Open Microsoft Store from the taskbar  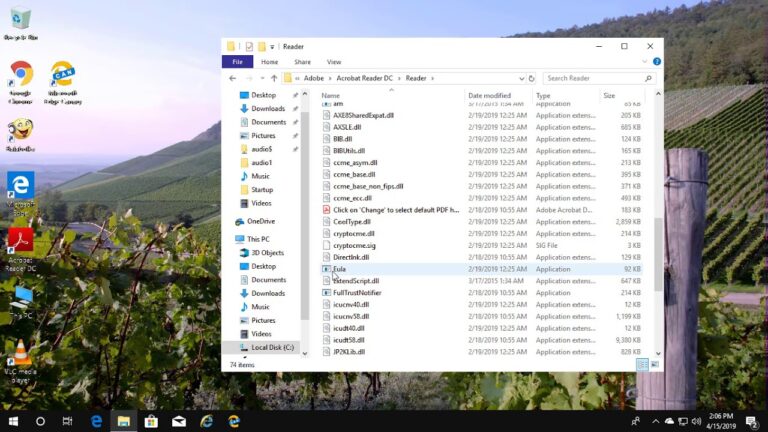(151, 421)
